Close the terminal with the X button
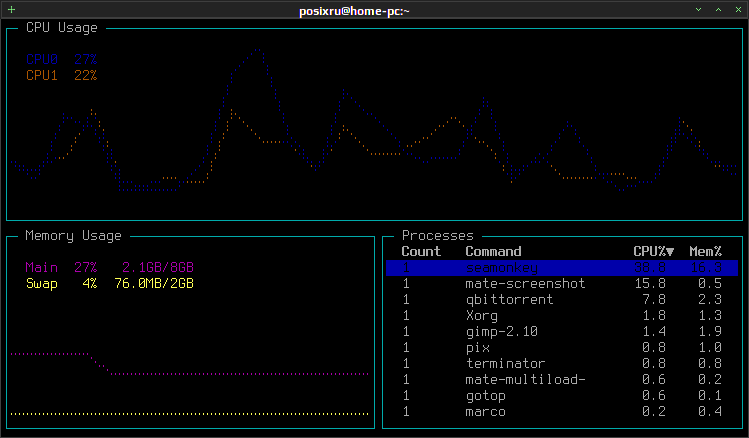749x438 pixels. click(x=738, y=10)
